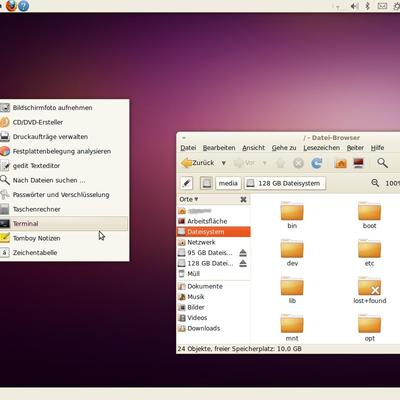Select Arbeitsfläche in the sidebar

213,221
